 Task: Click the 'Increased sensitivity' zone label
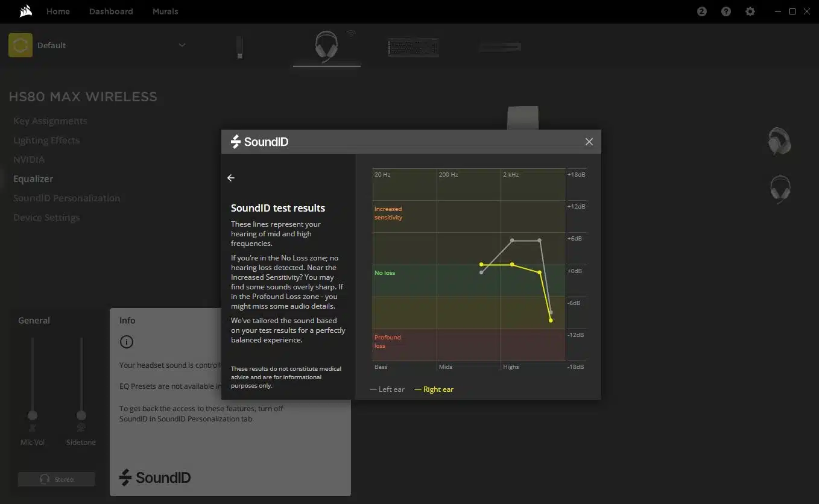(388, 213)
